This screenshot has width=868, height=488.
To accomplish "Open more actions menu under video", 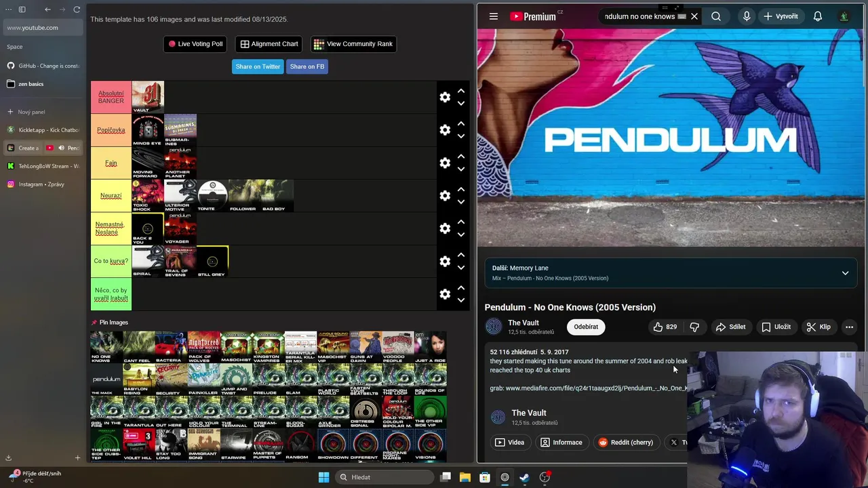I will (x=849, y=327).
